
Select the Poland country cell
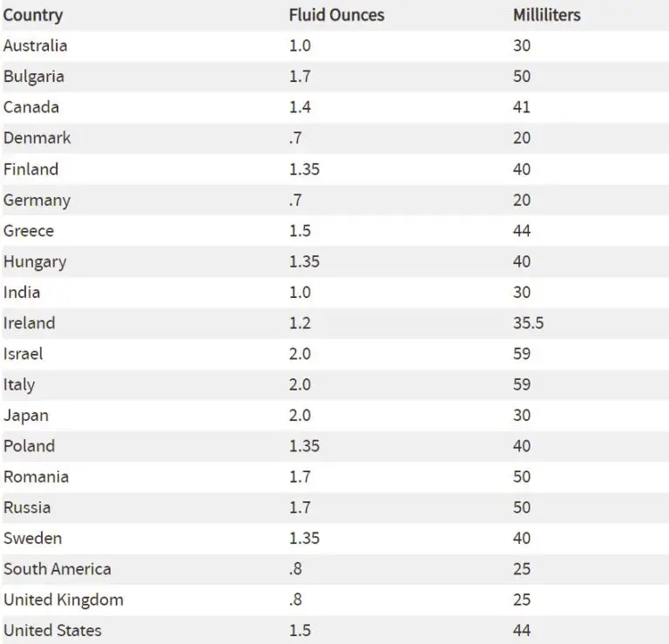(x=29, y=446)
